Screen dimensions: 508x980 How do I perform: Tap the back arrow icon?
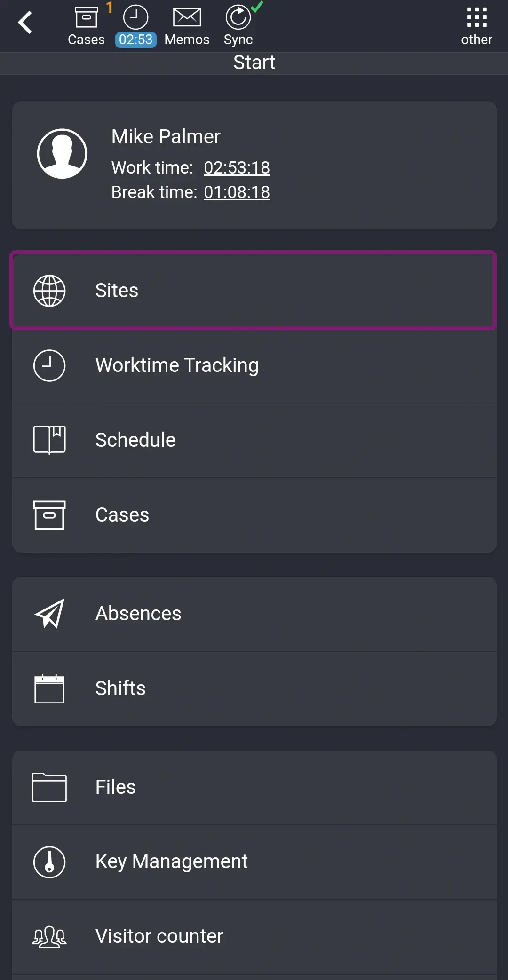coord(25,23)
